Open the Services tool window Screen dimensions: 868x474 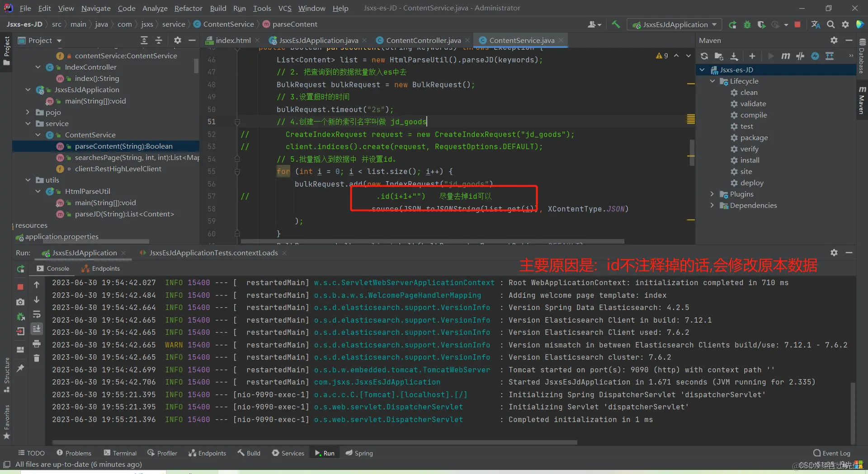[288, 453]
